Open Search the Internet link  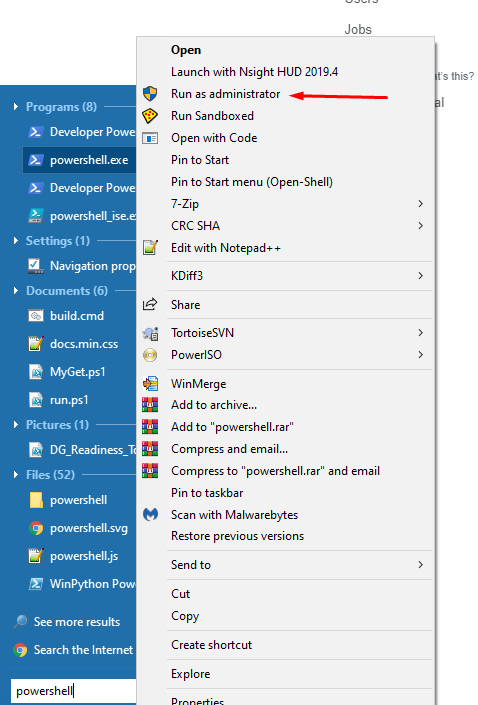83,650
